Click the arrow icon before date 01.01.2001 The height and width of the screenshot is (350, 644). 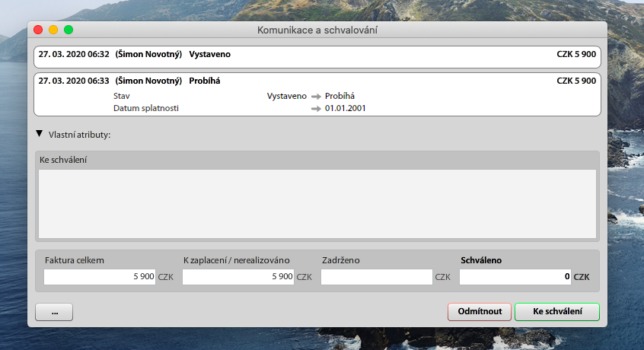coord(316,108)
